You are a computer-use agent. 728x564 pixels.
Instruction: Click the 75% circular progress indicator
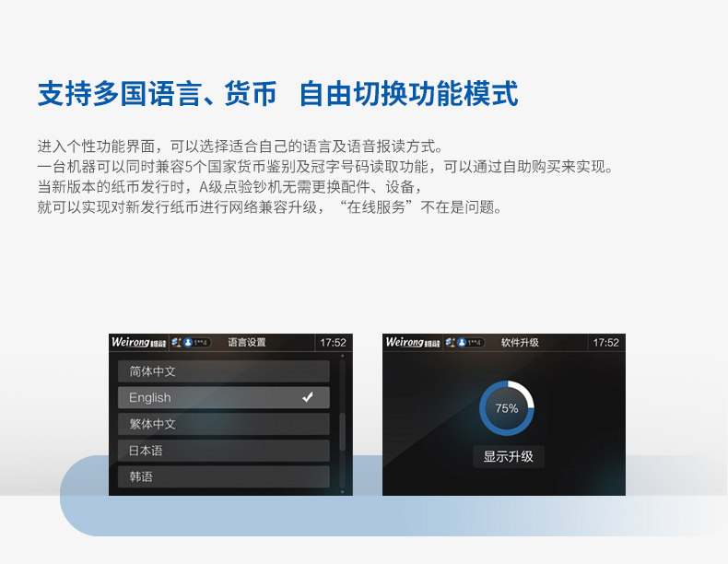(x=507, y=408)
